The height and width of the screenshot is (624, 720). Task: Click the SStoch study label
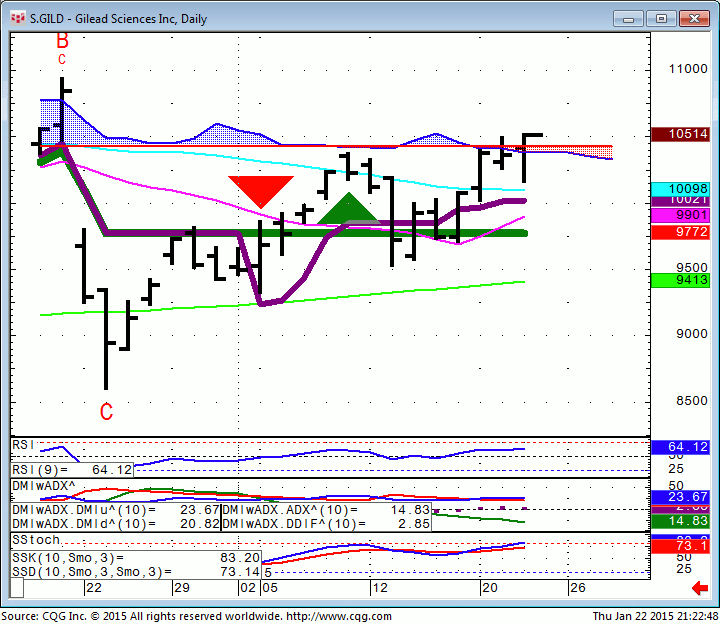point(36,540)
